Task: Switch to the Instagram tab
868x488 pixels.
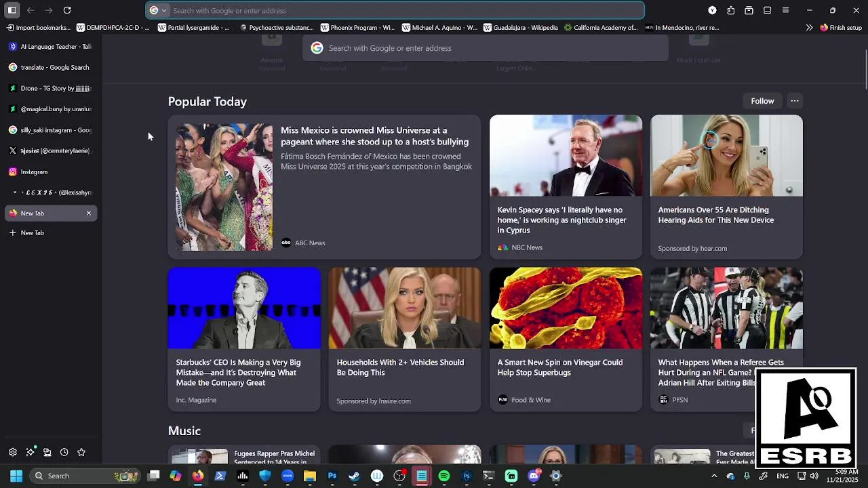Action: click(51, 172)
